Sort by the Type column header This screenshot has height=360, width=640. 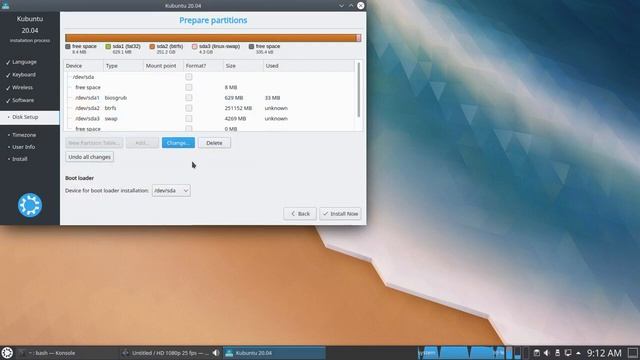click(123, 66)
